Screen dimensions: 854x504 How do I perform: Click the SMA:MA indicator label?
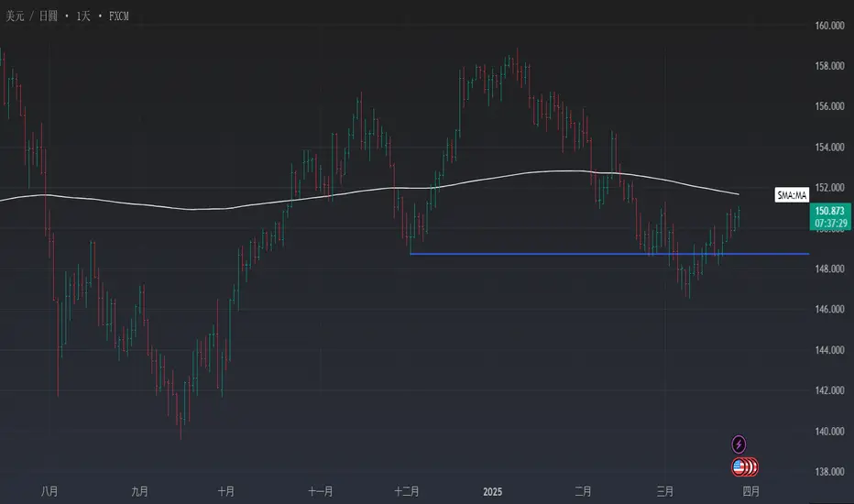tap(792, 195)
